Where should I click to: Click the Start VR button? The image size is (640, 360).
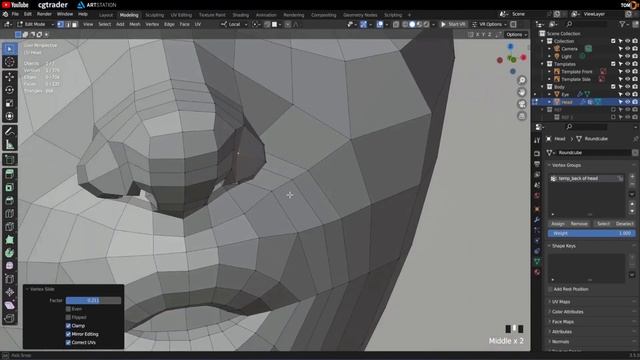pyautogui.click(x=453, y=24)
